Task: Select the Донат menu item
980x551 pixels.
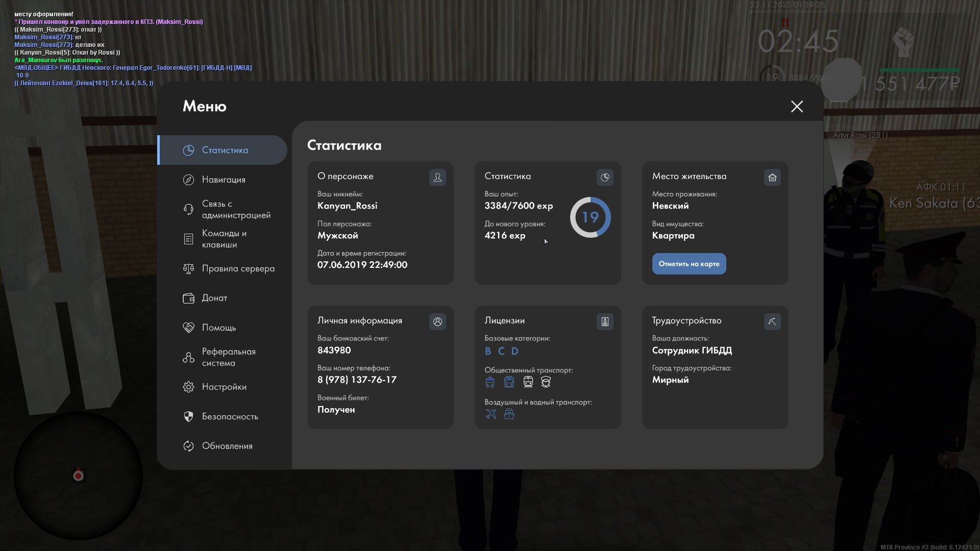Action: (x=214, y=298)
